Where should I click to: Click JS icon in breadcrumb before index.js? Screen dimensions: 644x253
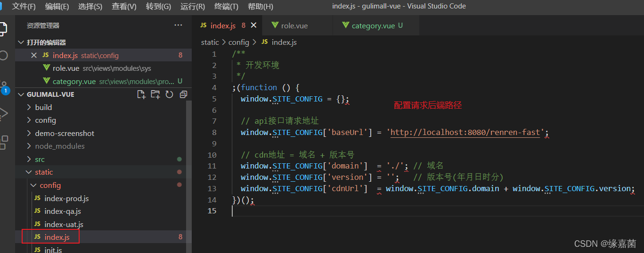(x=265, y=42)
